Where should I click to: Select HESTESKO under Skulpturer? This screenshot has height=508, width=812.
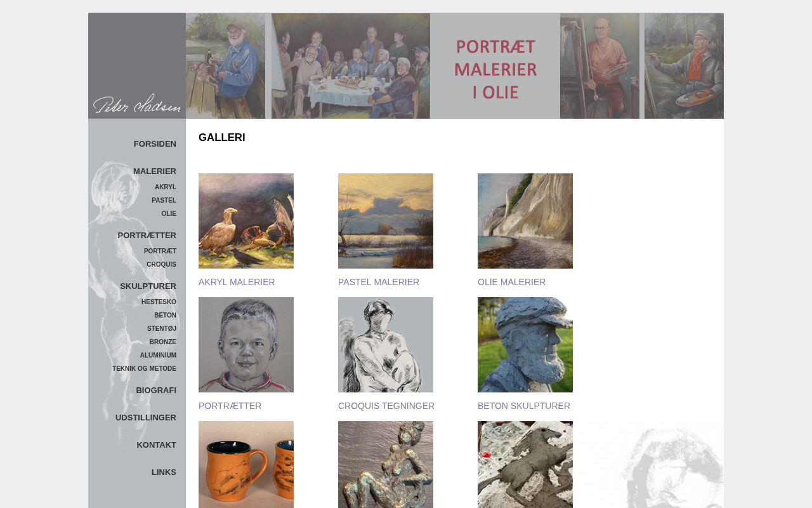coord(159,302)
